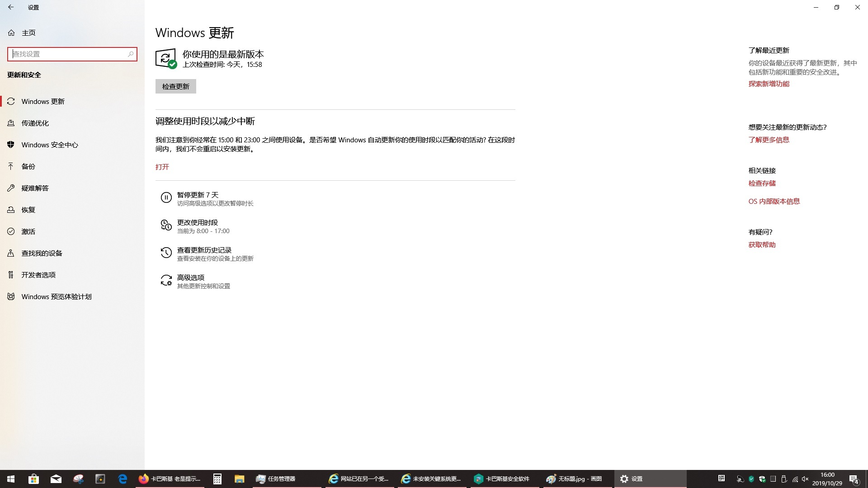The width and height of the screenshot is (868, 488).
Task: Select Windows 更新 in sidebar
Action: (72, 102)
